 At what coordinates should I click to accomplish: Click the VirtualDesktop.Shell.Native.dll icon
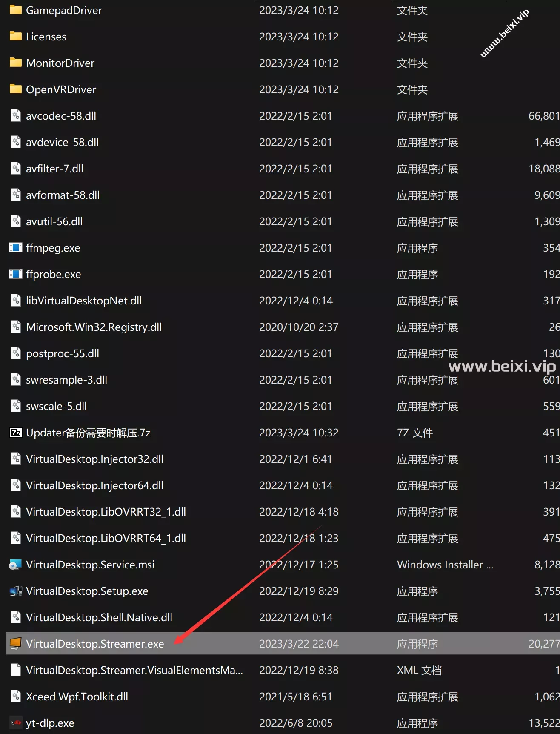16,617
